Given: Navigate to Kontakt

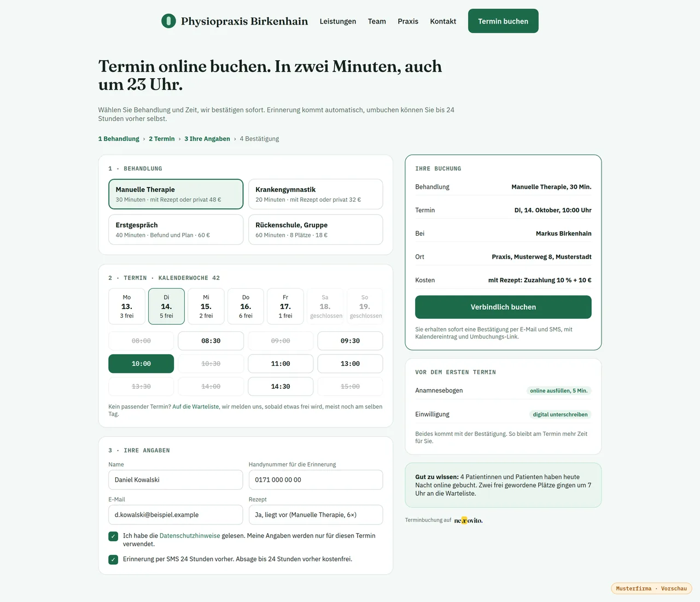Looking at the screenshot, I should tap(443, 21).
